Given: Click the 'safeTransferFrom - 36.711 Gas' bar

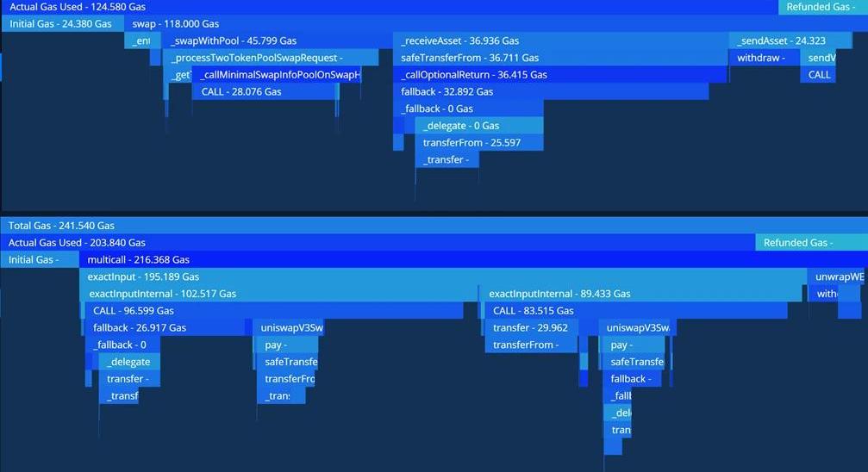Looking at the screenshot, I should click(x=560, y=58).
